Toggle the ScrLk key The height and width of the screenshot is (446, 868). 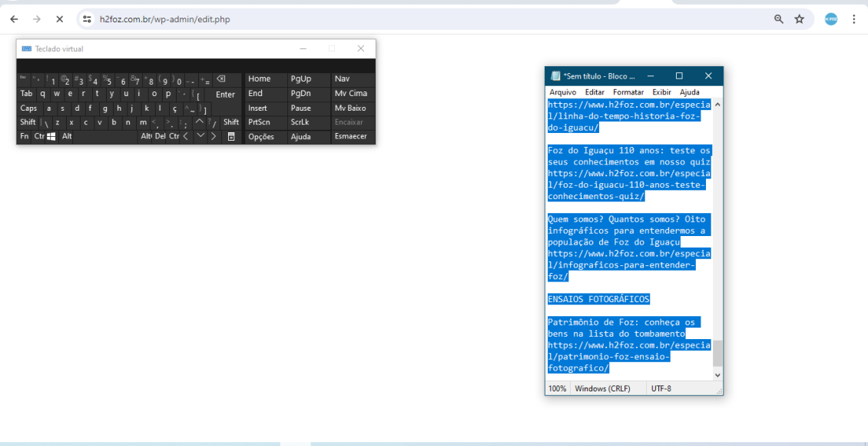click(x=300, y=122)
